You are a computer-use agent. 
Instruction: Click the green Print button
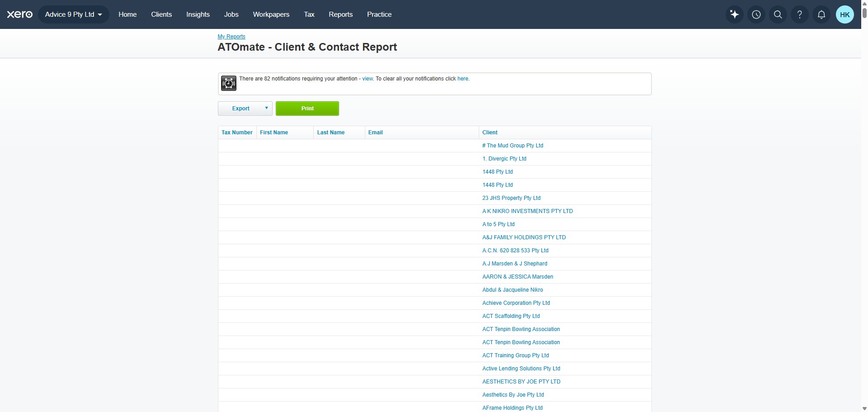click(x=307, y=109)
